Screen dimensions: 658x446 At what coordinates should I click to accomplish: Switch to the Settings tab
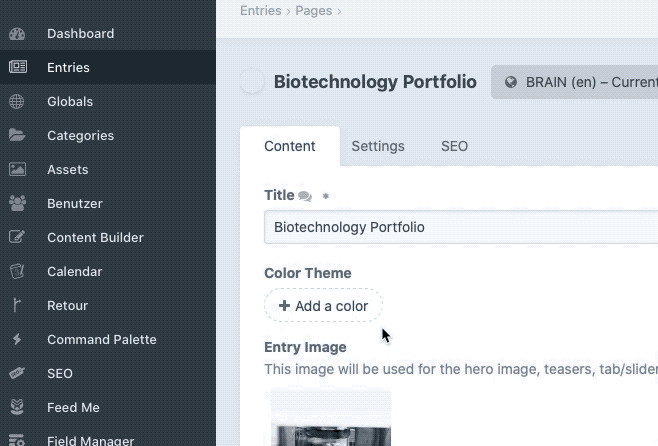coord(378,146)
